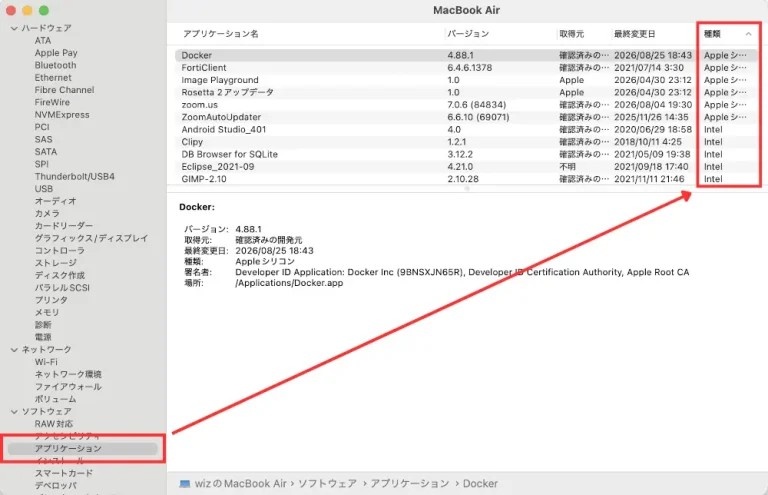Image resolution: width=768 pixels, height=495 pixels.
Task: Select 電源 in the sidebar
Action: coord(43,337)
